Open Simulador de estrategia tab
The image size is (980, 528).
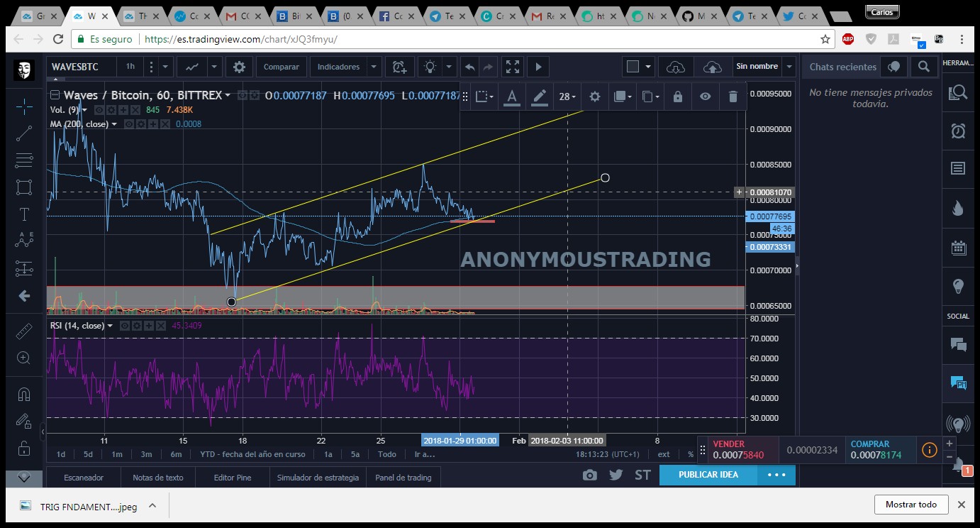tap(318, 478)
